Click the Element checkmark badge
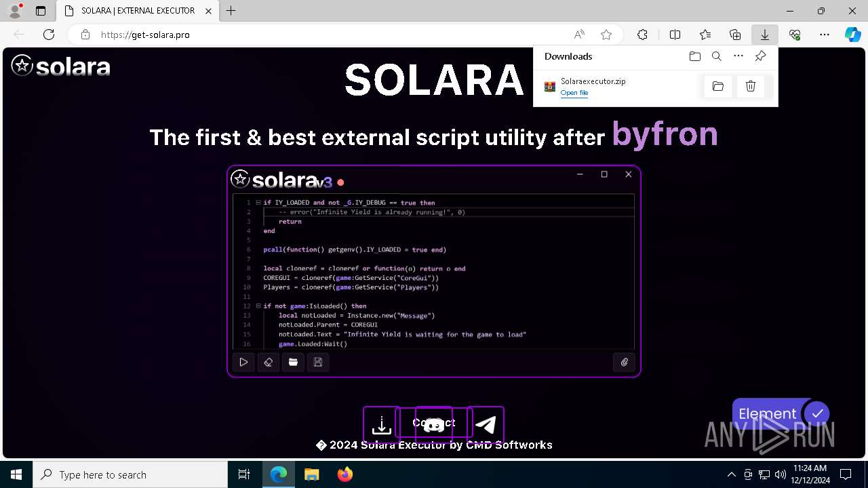The height and width of the screenshot is (488, 868). (x=817, y=413)
